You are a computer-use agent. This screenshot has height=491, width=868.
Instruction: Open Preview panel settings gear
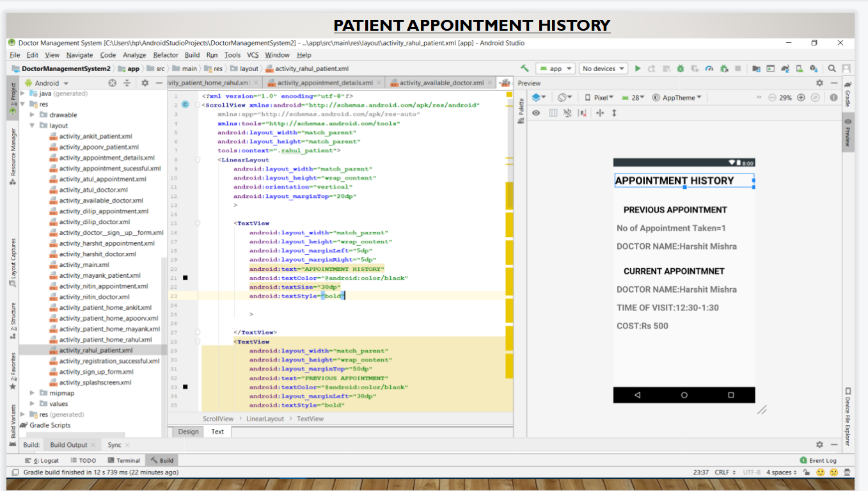pyautogui.click(x=819, y=83)
